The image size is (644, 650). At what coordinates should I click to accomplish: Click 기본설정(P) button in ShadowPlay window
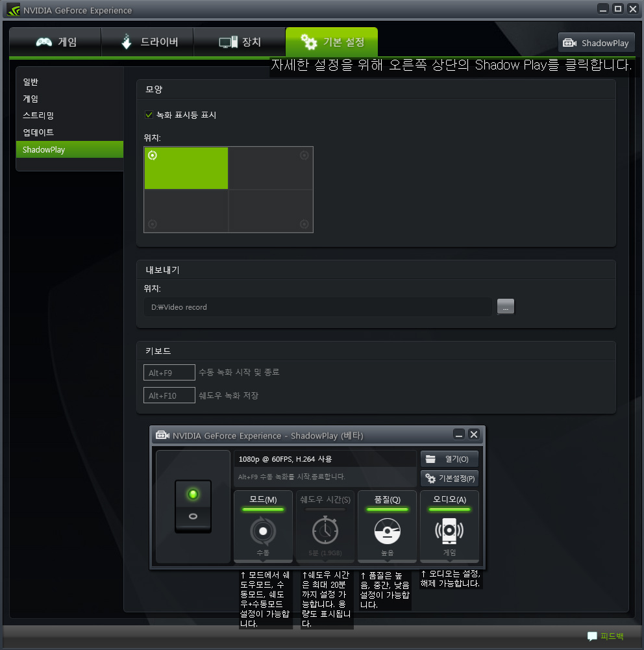click(x=450, y=479)
